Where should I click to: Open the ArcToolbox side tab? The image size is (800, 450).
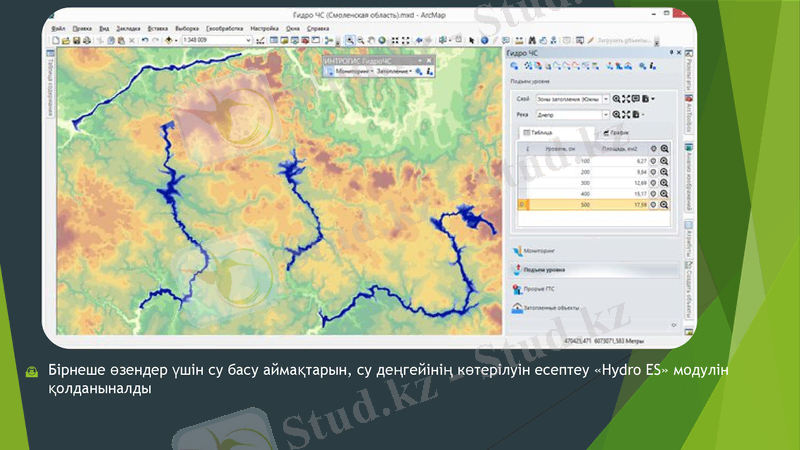pos(689,115)
